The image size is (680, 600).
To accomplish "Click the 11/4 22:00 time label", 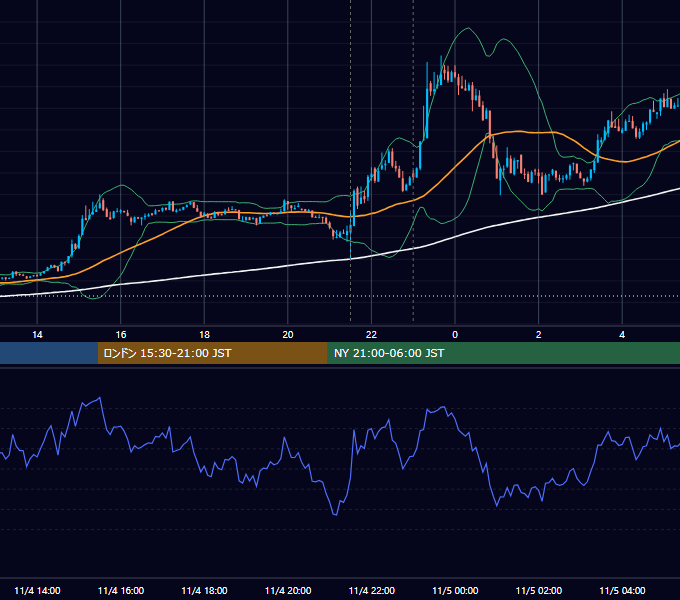I will [x=372, y=590].
